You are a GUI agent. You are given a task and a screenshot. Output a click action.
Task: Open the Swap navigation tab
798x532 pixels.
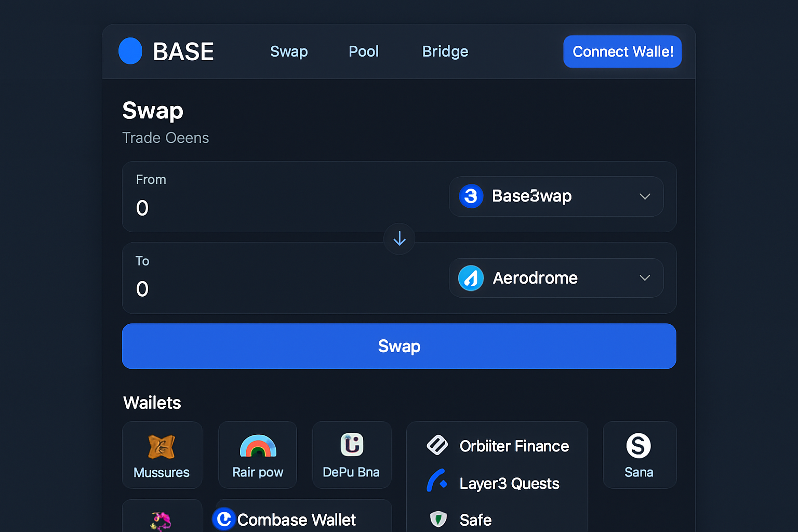coord(289,51)
